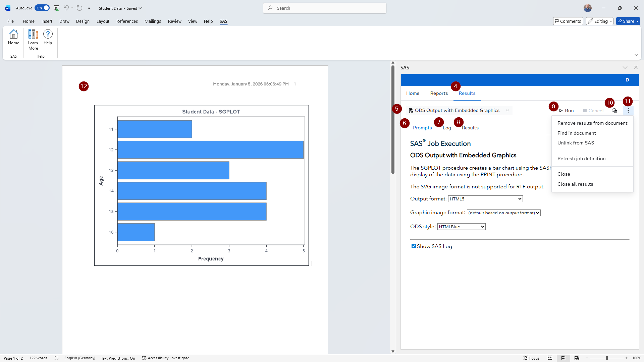Open the Learn More books icon
Screen dimensions: 644x362
[x=33, y=34]
